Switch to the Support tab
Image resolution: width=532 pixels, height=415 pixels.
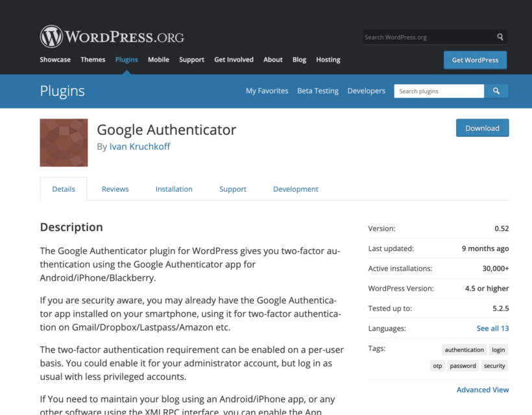232,189
